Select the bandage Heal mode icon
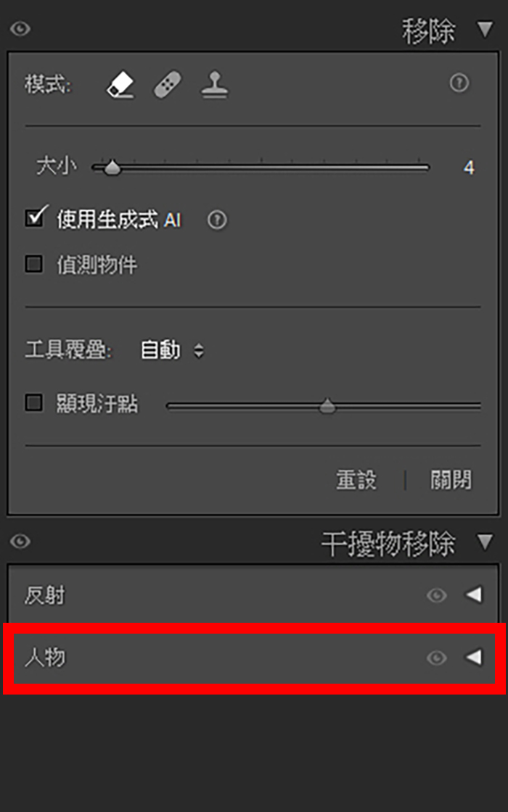Image resolution: width=508 pixels, height=812 pixels. pyautogui.click(x=168, y=85)
